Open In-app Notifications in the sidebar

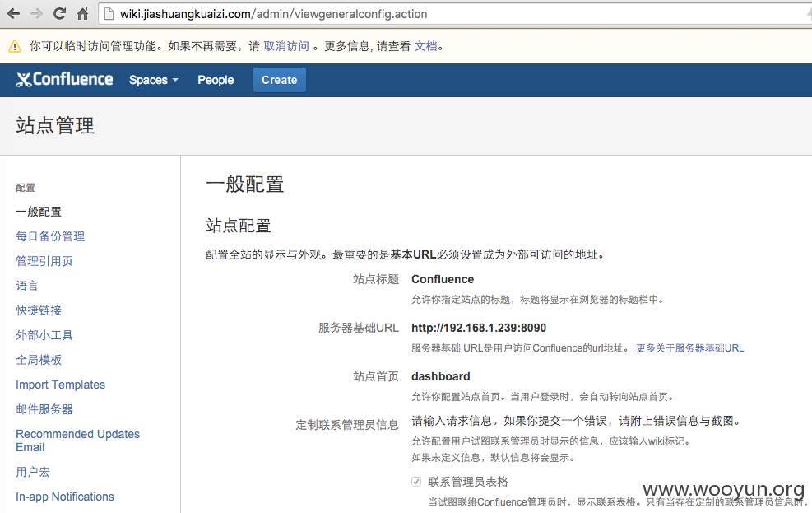65,497
